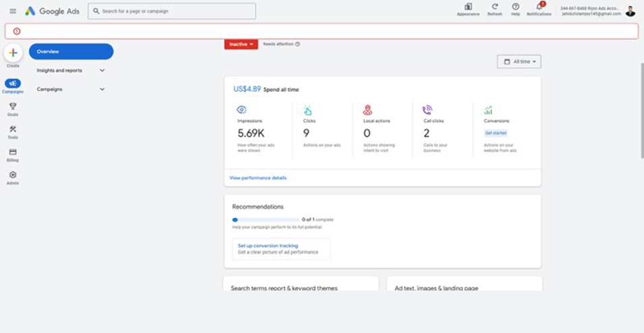This screenshot has height=333, width=644.
Task: Click the 0 of 1 complete text
Action: [317, 220]
